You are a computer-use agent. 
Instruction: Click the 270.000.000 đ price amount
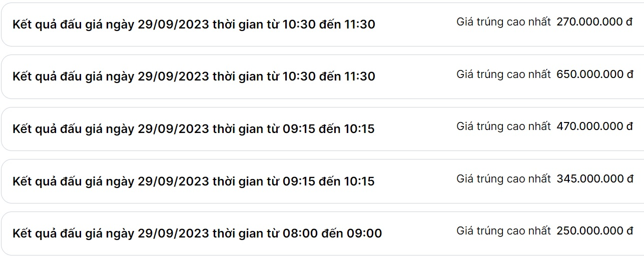594,22
